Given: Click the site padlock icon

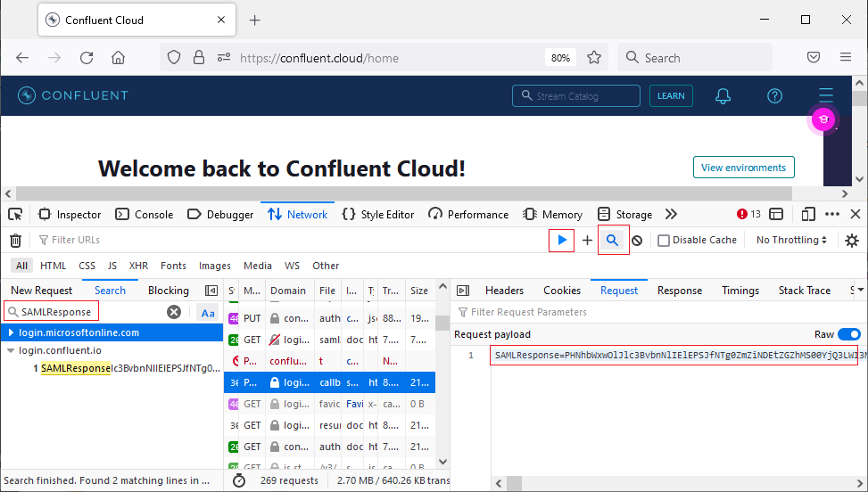Looking at the screenshot, I should (199, 58).
